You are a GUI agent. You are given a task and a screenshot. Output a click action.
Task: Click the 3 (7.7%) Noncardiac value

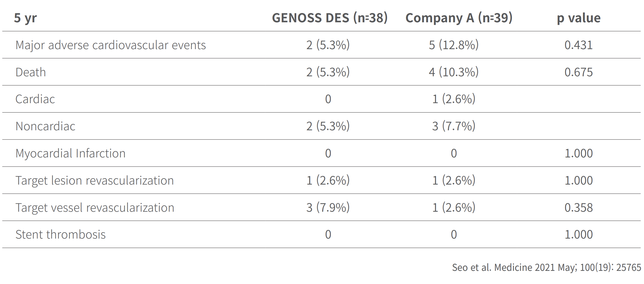pos(453,126)
